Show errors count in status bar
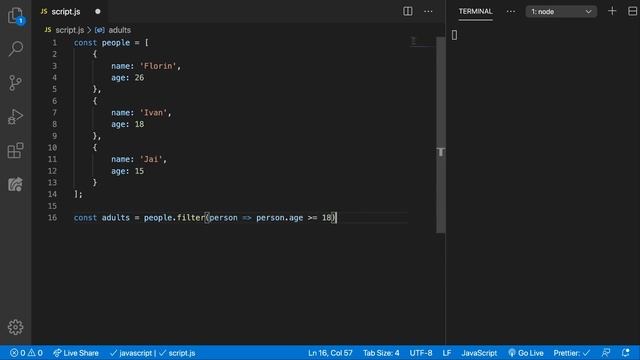This screenshot has width=640, height=360. pyautogui.click(x=18, y=353)
